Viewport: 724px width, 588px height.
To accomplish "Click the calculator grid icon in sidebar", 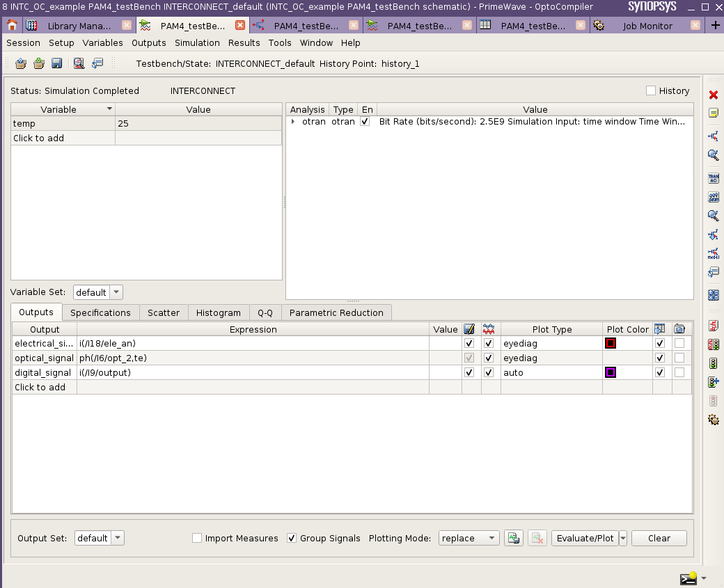I will (x=714, y=295).
